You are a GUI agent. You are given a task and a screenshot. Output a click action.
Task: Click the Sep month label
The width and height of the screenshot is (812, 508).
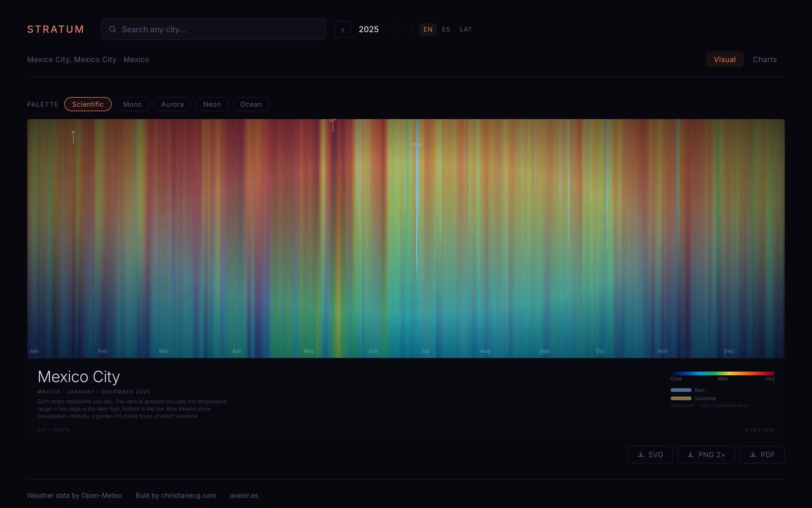pyautogui.click(x=544, y=351)
